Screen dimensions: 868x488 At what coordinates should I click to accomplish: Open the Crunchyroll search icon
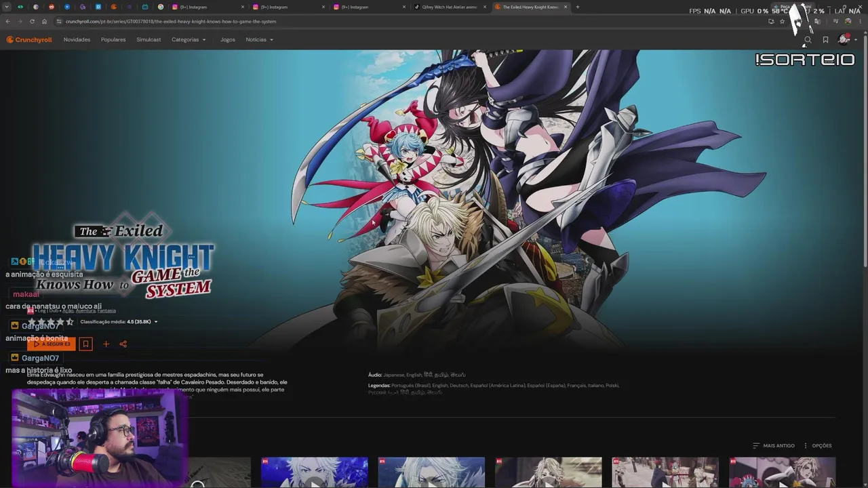pyautogui.click(x=808, y=40)
